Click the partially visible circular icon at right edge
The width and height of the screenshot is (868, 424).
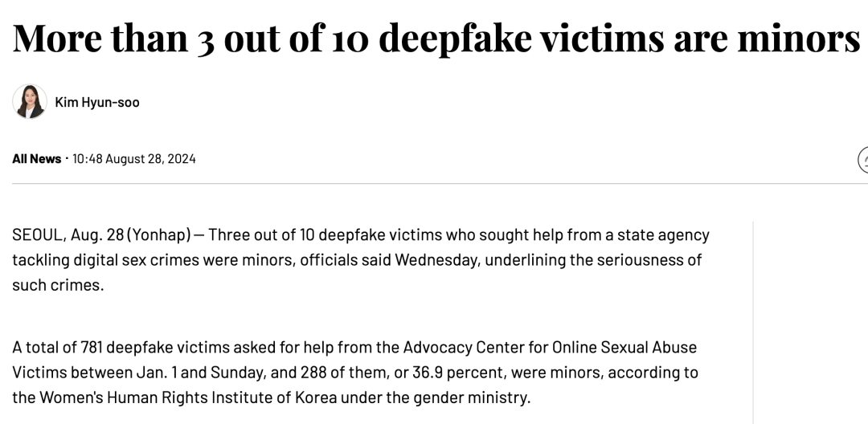tap(863, 160)
